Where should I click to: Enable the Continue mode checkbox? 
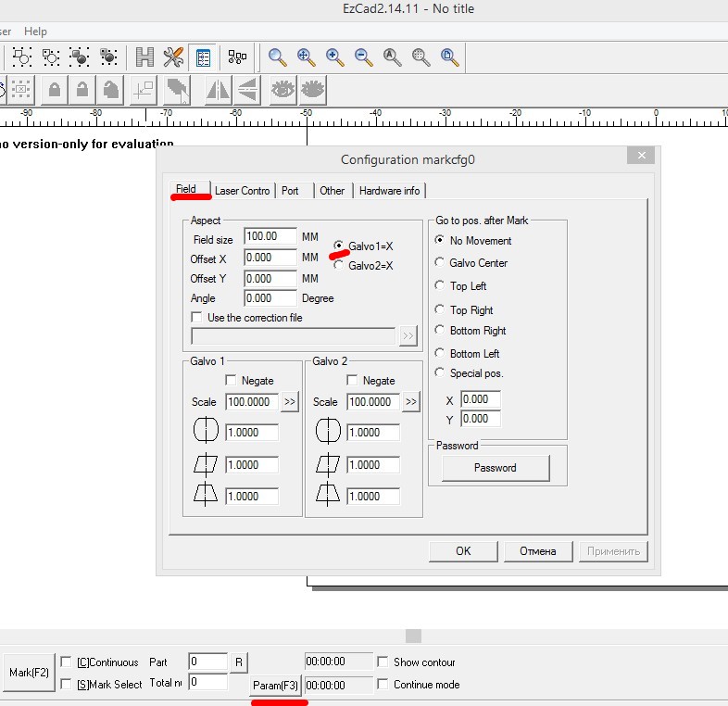click(x=383, y=684)
